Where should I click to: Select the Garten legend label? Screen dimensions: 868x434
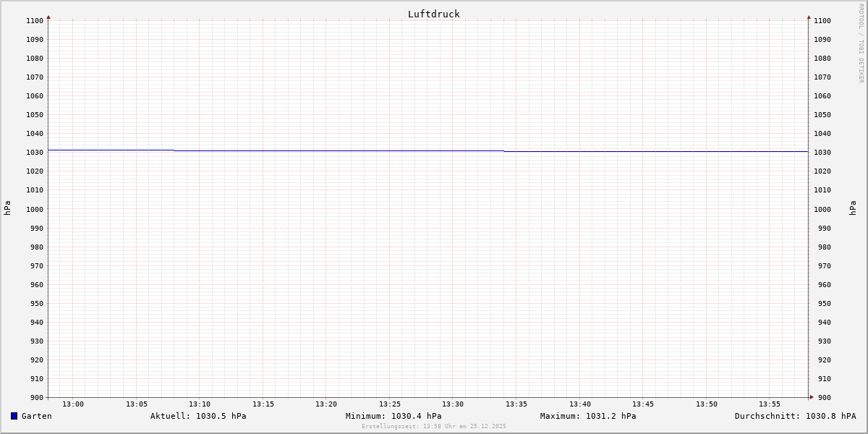pyautogui.click(x=37, y=416)
